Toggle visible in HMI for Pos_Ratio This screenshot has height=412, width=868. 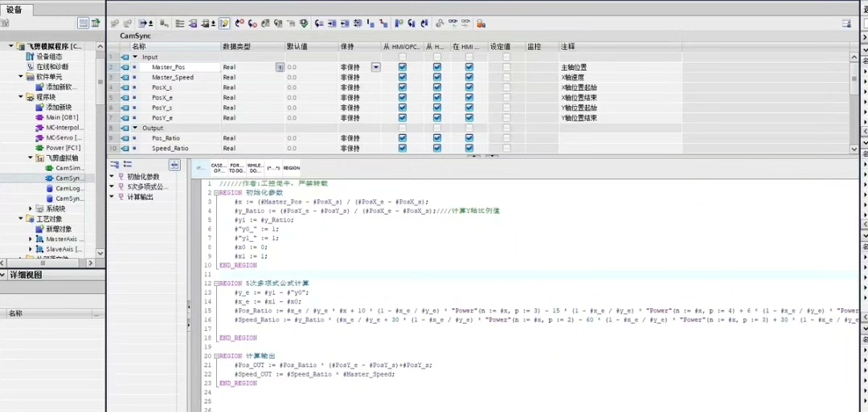pos(469,138)
